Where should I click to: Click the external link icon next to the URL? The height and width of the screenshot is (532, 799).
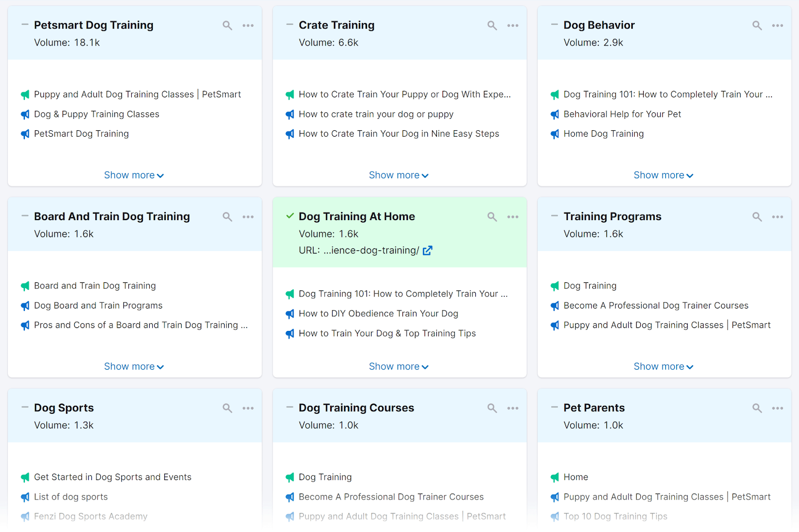(x=427, y=251)
